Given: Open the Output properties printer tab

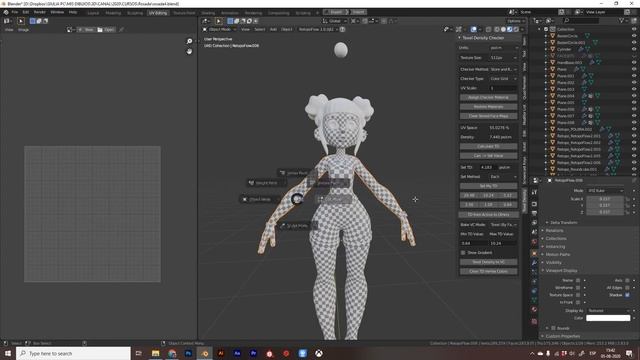Looking at the screenshot, I should pos(534,213).
